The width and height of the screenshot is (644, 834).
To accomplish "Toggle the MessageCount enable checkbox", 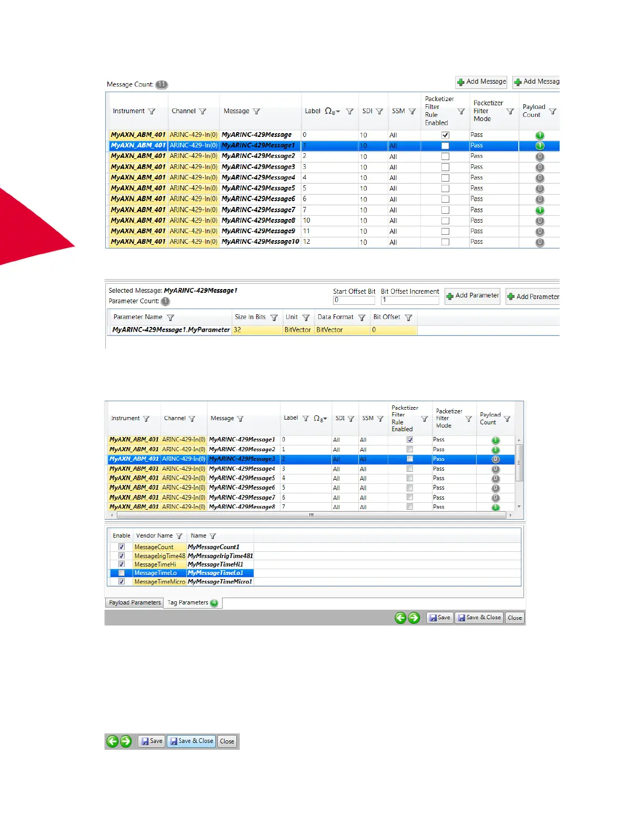I will tap(122, 547).
